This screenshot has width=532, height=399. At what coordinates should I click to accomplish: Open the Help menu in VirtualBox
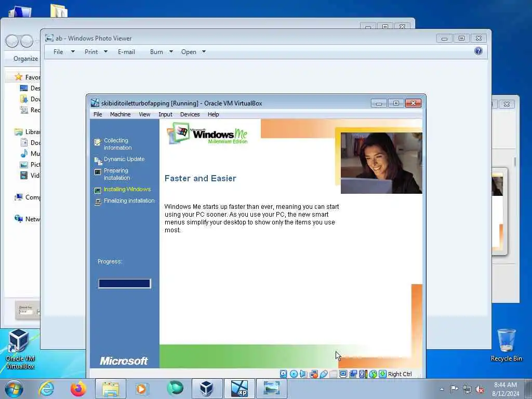pyautogui.click(x=213, y=114)
